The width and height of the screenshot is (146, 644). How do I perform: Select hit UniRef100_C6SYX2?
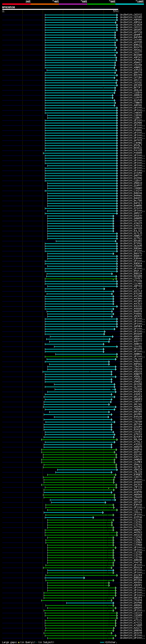pyautogui.click(x=131, y=15)
